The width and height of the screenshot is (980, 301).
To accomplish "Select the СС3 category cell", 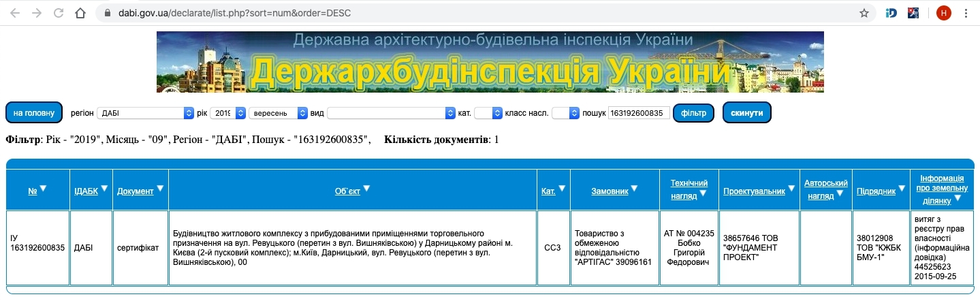I will pyautogui.click(x=553, y=248).
